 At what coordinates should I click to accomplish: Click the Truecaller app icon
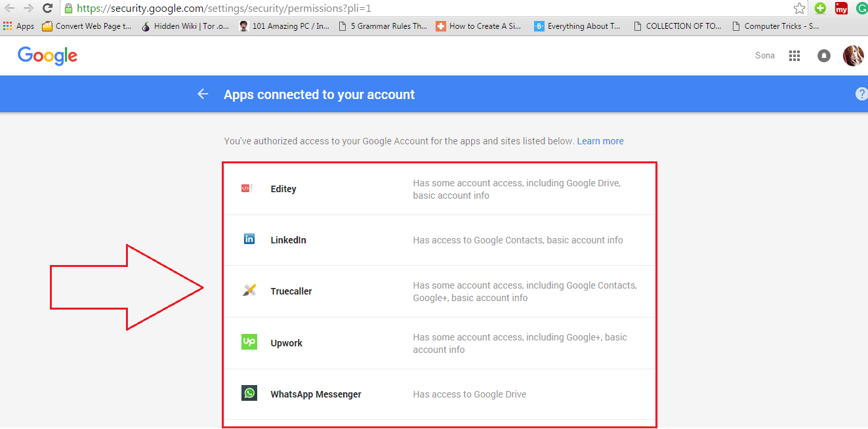(249, 291)
